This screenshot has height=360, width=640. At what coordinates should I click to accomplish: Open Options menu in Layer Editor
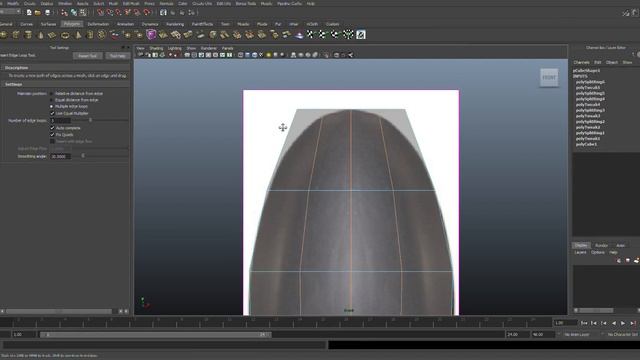tap(598, 253)
